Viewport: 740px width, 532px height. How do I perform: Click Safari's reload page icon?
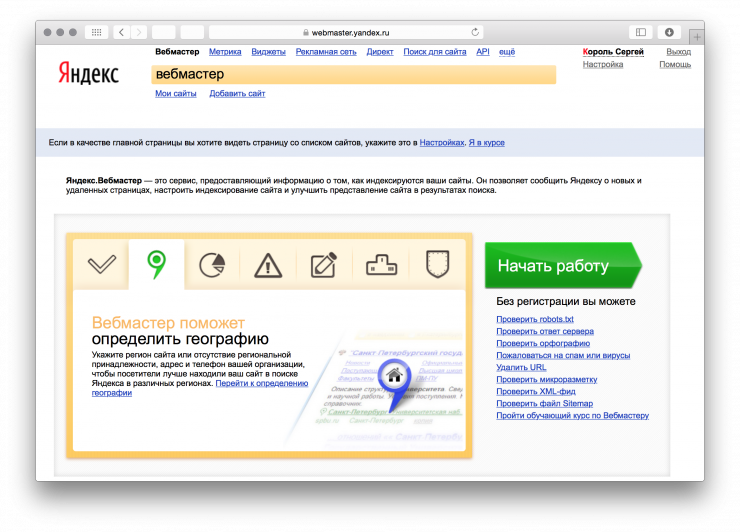click(475, 32)
